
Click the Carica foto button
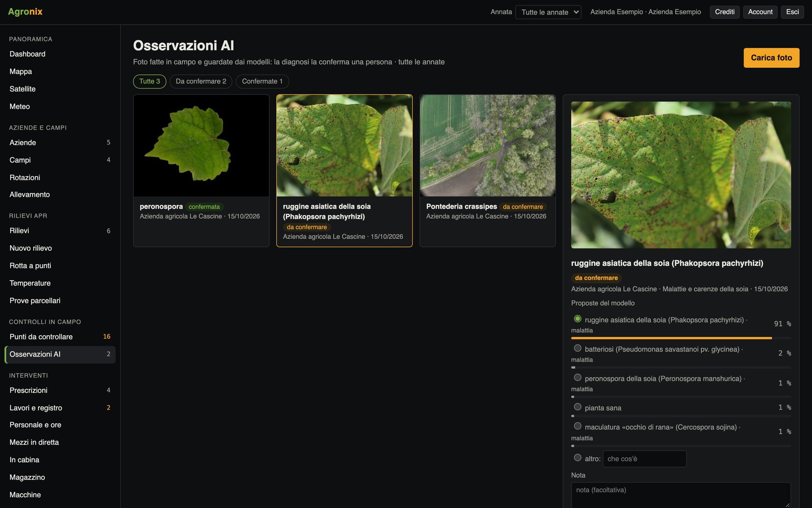coord(771,58)
